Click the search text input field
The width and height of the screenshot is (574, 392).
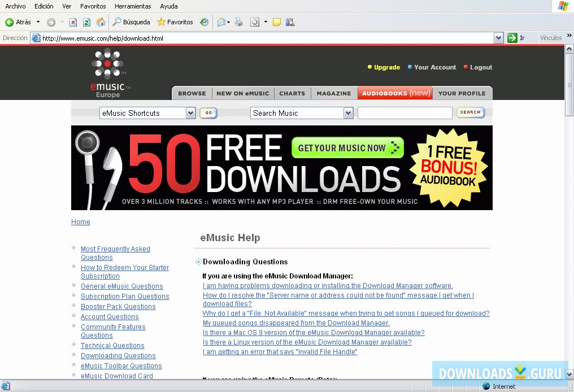(405, 113)
